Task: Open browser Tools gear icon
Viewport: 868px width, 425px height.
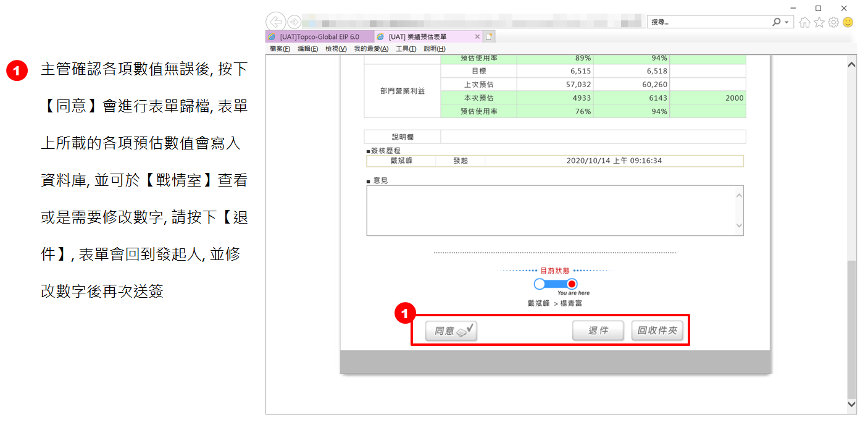Action: pyautogui.click(x=833, y=22)
